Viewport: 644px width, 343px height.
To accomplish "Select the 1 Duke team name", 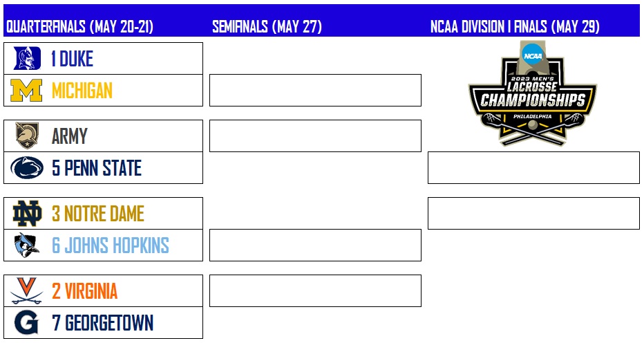I will click(x=73, y=59).
